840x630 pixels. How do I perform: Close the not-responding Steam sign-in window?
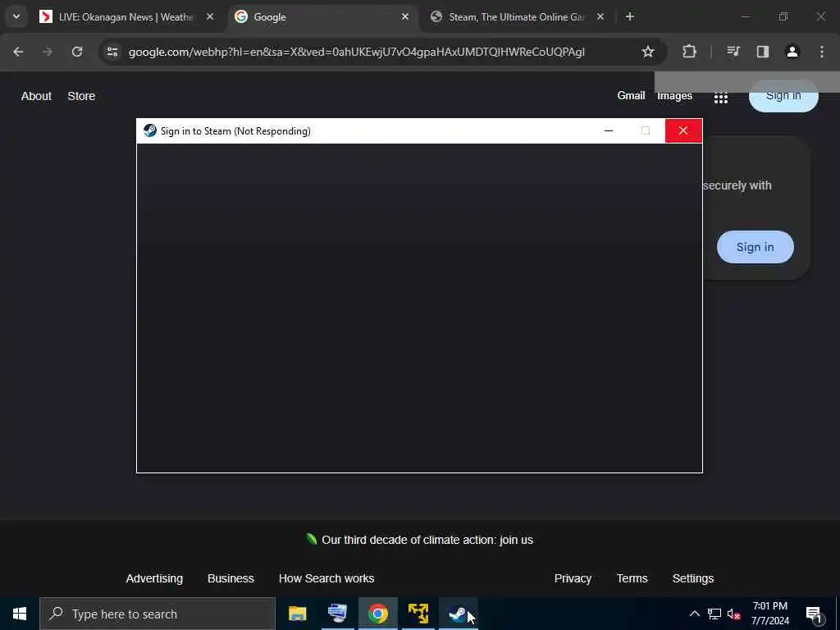[x=683, y=130]
